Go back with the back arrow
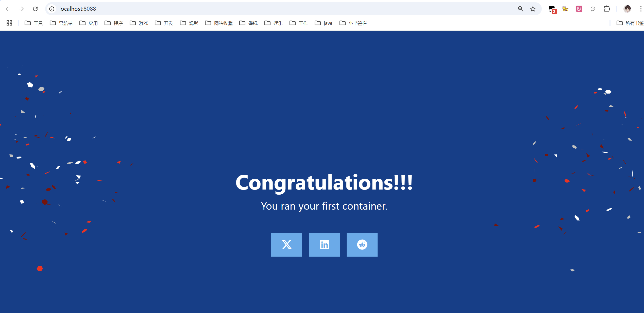Image resolution: width=644 pixels, height=313 pixels. (8, 9)
